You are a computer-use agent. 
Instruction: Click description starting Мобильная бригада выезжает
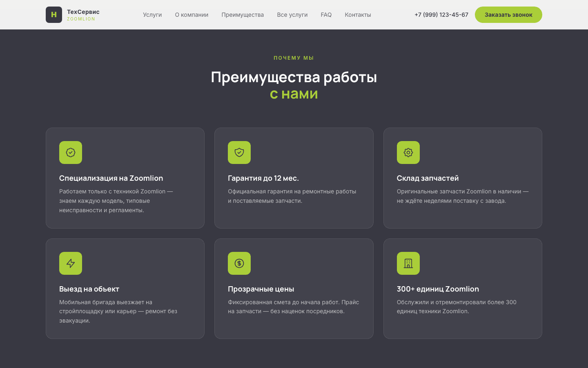click(x=118, y=311)
